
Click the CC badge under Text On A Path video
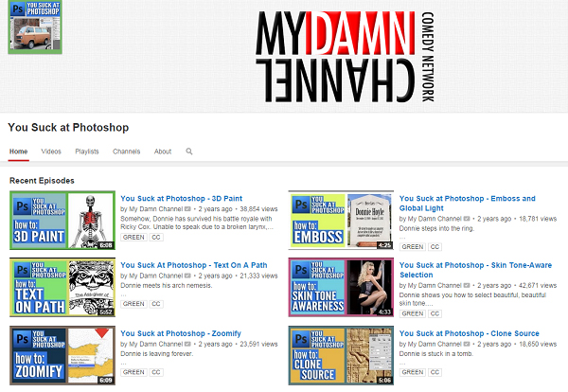tap(157, 304)
